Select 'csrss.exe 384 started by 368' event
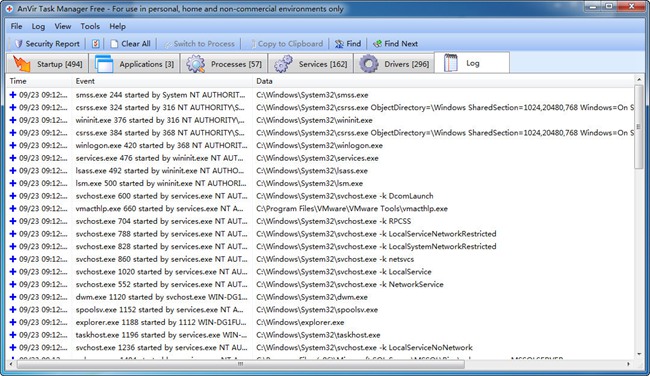650x376 pixels. pyautogui.click(x=160, y=133)
